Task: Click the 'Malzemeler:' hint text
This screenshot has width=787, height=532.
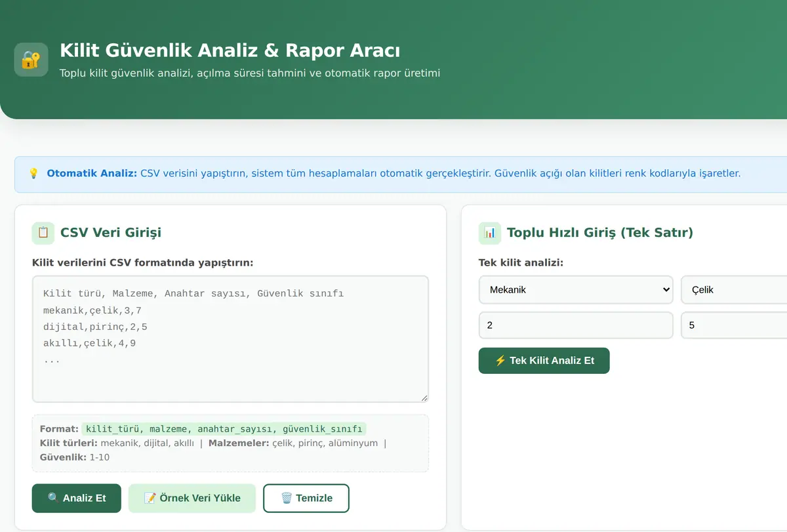Action: [239, 443]
